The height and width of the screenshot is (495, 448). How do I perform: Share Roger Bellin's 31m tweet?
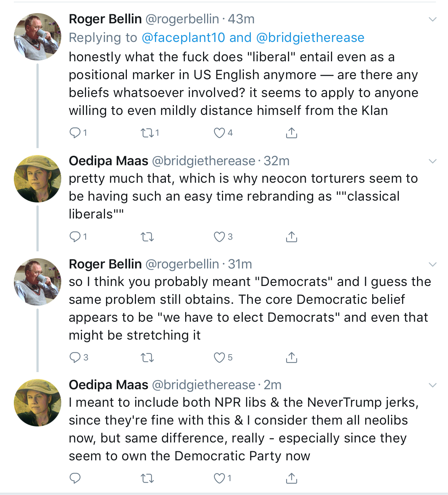coord(291,358)
